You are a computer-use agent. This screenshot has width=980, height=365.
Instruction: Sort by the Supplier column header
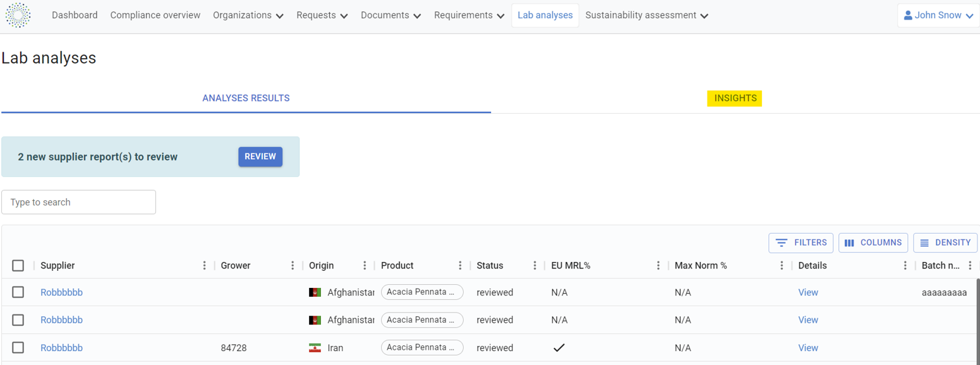57,266
